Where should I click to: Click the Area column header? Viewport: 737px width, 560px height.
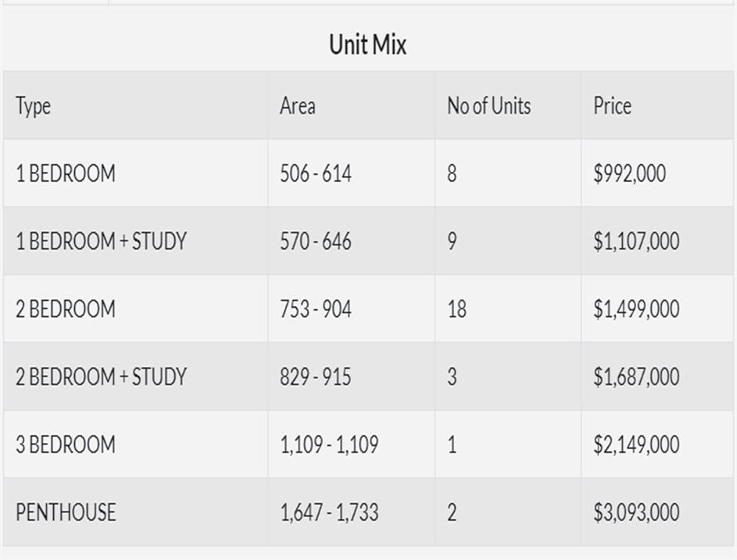pos(298,106)
